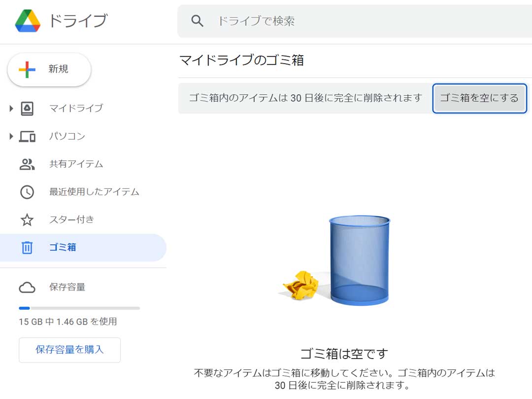
Task: Open マイドライブ in sidebar
Action: click(76, 109)
